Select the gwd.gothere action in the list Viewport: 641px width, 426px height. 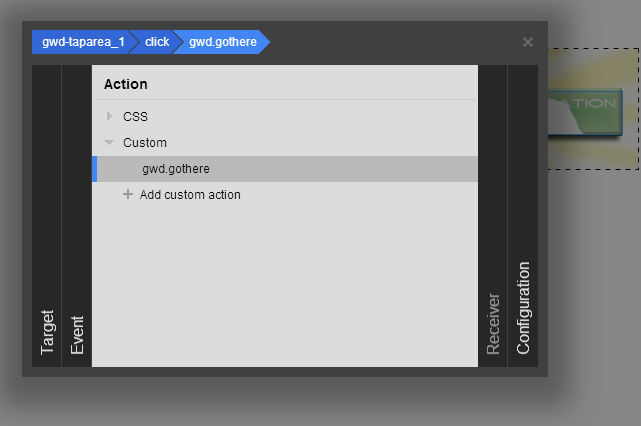click(x=176, y=169)
